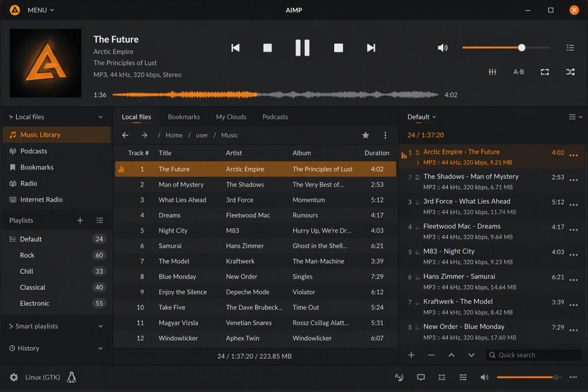Select the Blue Monday track row

256,277
